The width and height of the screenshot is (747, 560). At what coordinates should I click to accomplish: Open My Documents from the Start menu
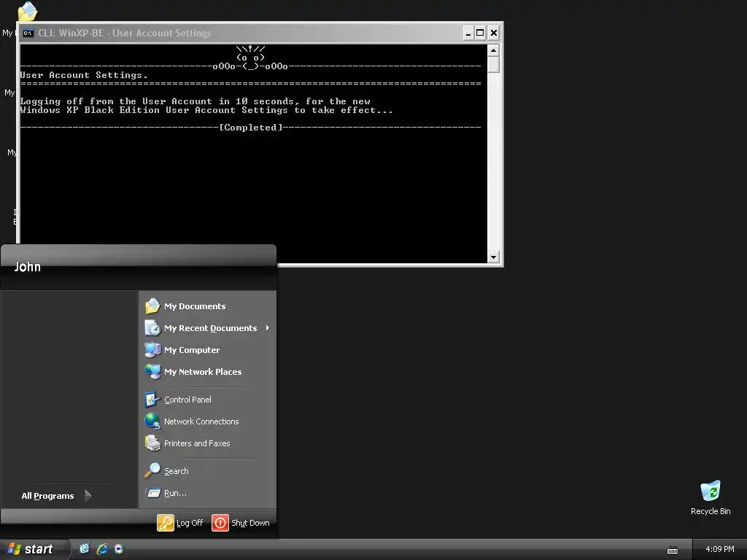click(208, 306)
